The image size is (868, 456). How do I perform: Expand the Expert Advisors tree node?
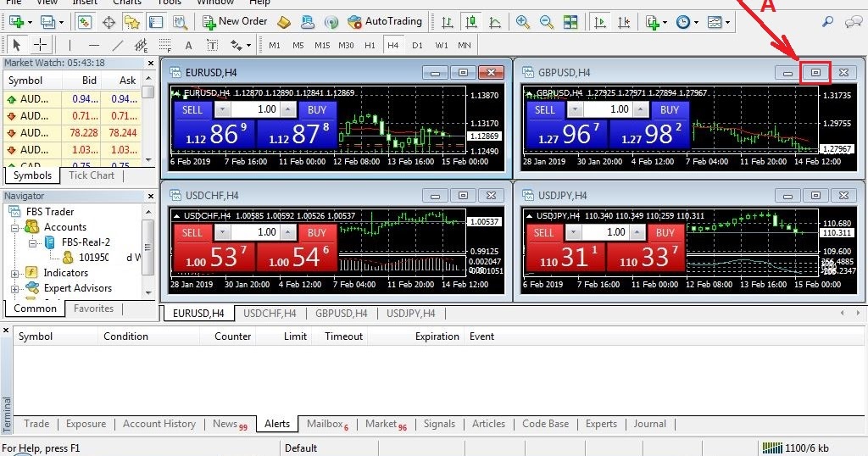[x=15, y=289]
